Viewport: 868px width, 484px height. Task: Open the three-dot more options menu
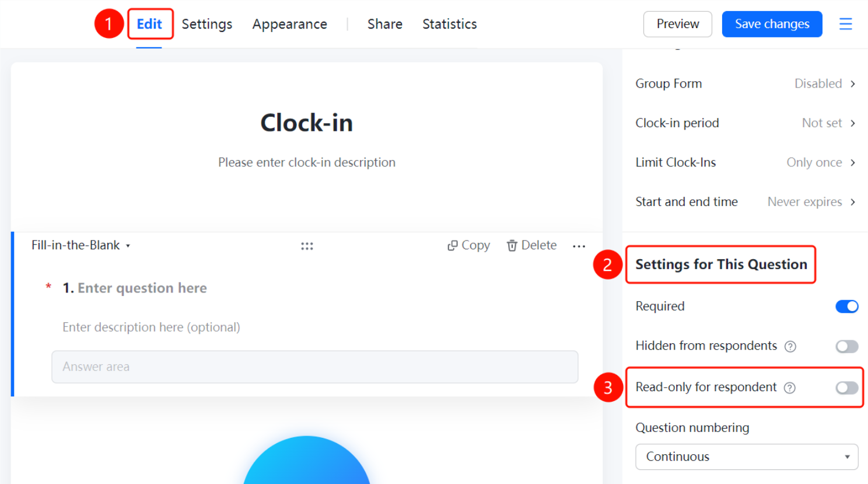coord(579,246)
